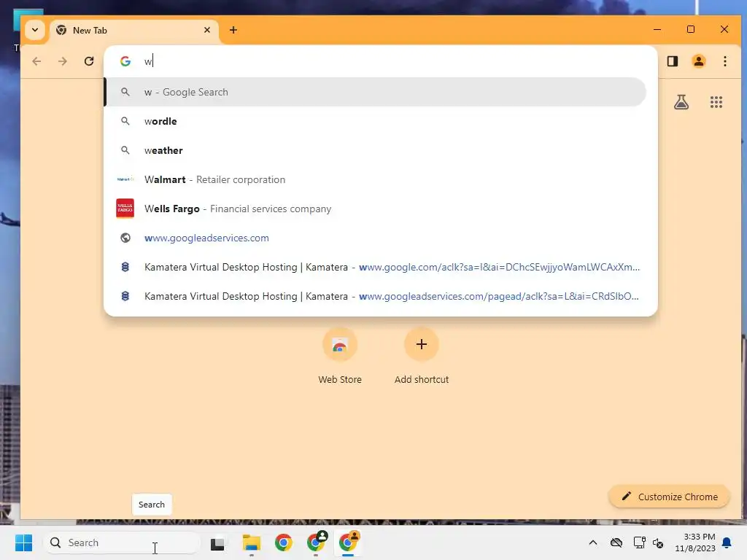Click the muted volume tray icon
Image resolution: width=747 pixels, height=560 pixels.
click(x=658, y=542)
